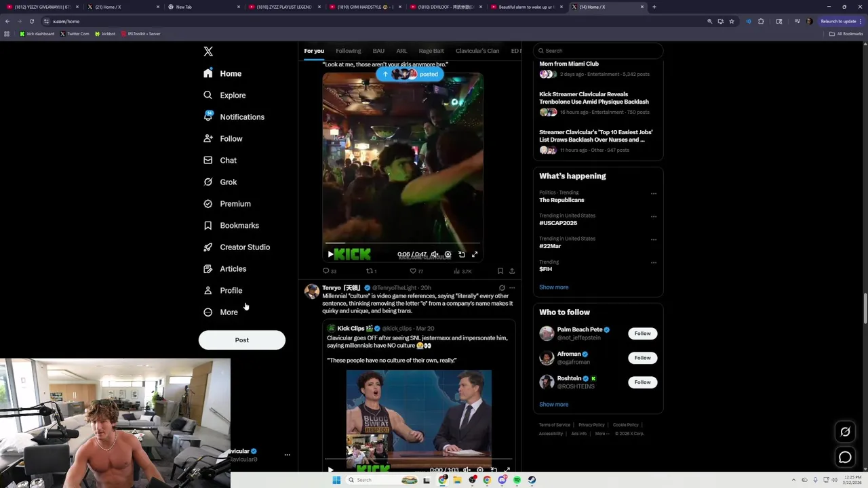Open more options for $FIH trend
Image resolution: width=868 pixels, height=488 pixels.
[654, 263]
